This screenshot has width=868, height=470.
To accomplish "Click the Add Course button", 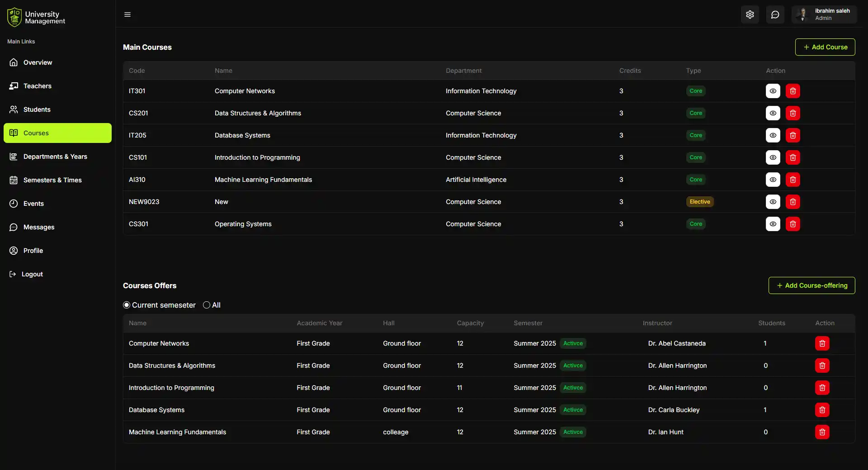I will pyautogui.click(x=825, y=47).
